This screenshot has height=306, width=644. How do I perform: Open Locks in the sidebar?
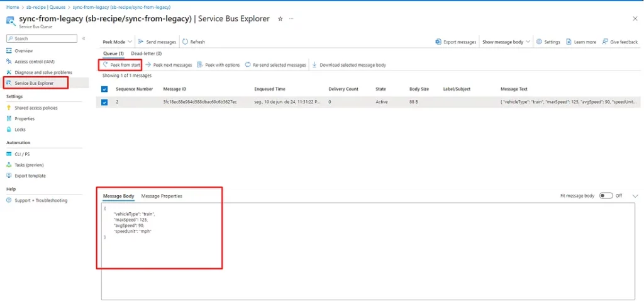coord(20,129)
